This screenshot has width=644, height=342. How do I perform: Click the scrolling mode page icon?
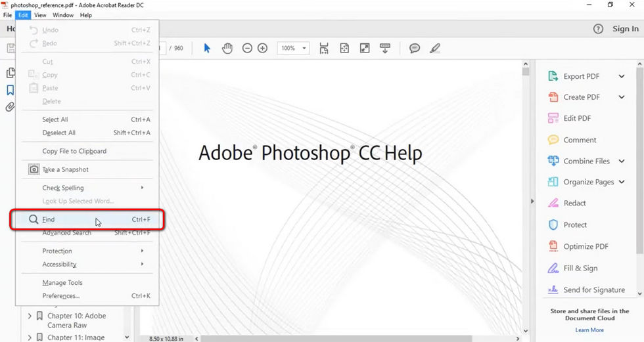(324, 49)
